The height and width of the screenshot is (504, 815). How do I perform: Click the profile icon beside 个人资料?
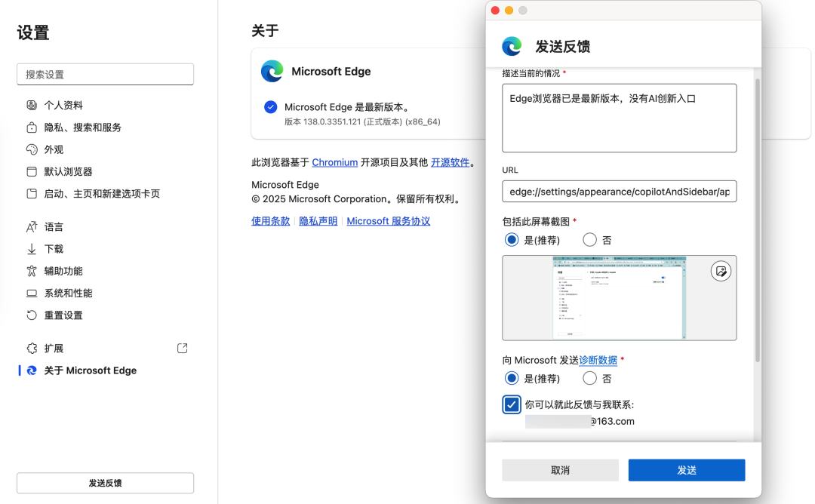click(x=32, y=106)
